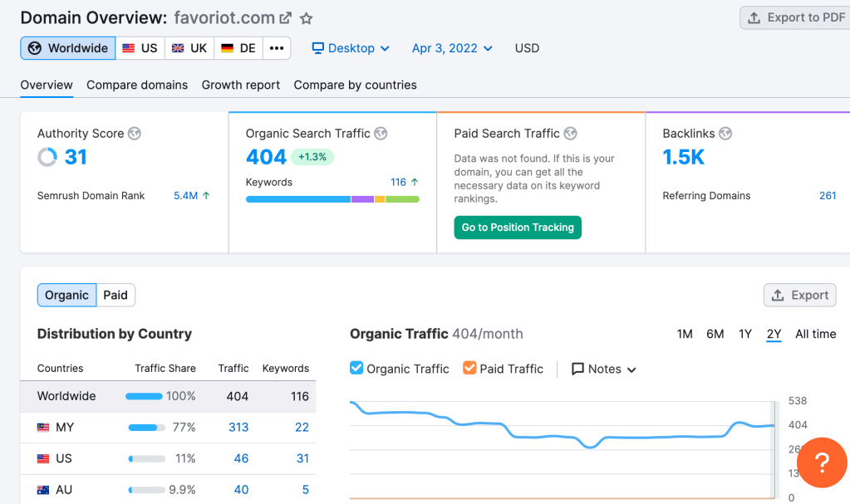850x504 pixels.
Task: Open the Desktop device dropdown
Action: click(x=351, y=48)
